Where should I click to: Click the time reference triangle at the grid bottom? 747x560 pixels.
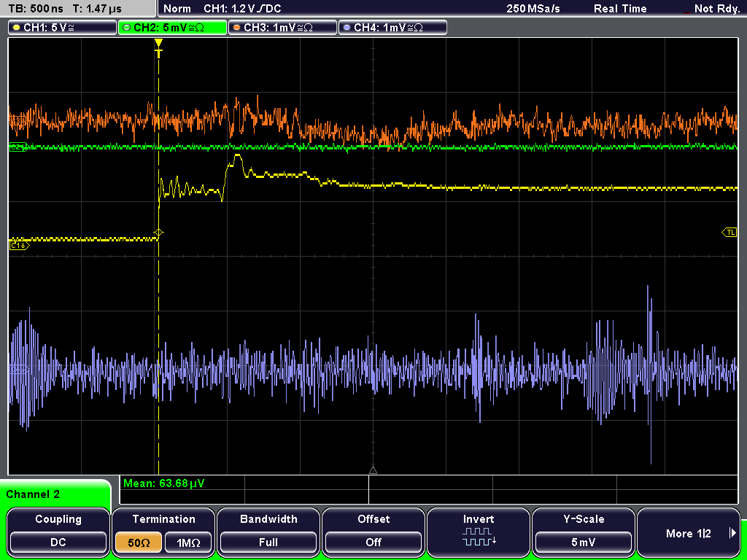click(x=373, y=470)
